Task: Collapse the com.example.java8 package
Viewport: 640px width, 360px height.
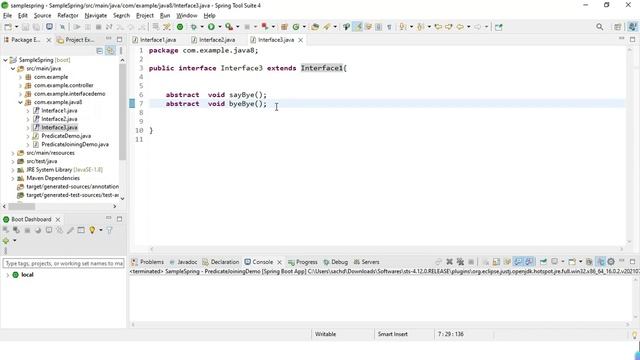Action: 20,102
